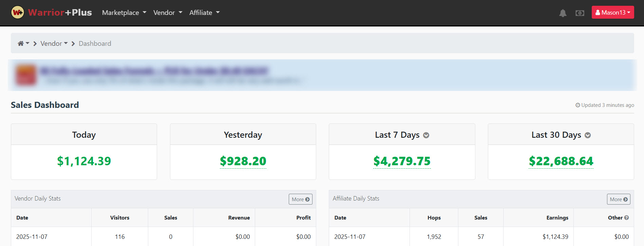
Task: Expand the Affiliate navigation dropdown
Action: coord(204,13)
